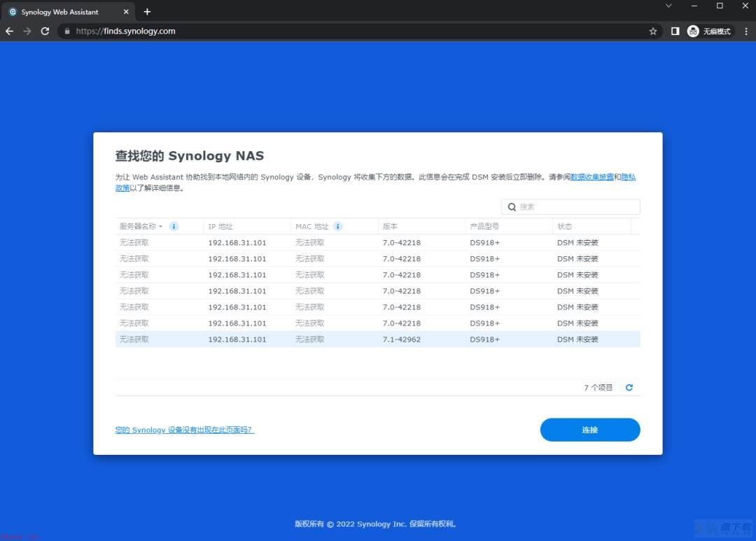Screen dimensions: 756x541
Task: Click the 7 个项目 item count
Action: pyautogui.click(x=598, y=388)
